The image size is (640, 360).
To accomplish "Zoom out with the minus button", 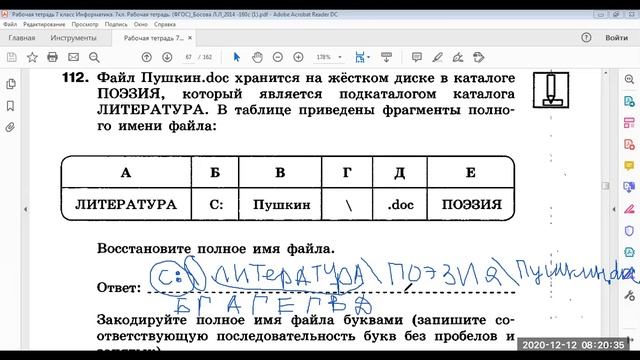I will tap(278, 57).
